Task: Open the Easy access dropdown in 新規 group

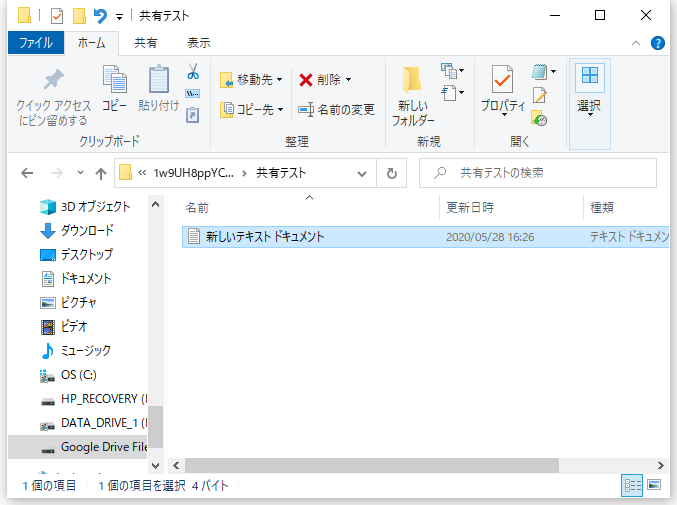Action: point(452,92)
